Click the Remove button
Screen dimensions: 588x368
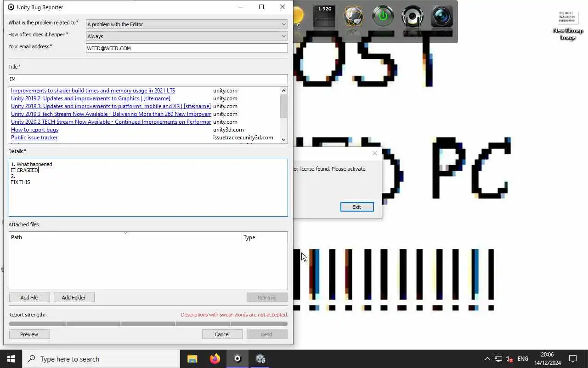pos(266,298)
